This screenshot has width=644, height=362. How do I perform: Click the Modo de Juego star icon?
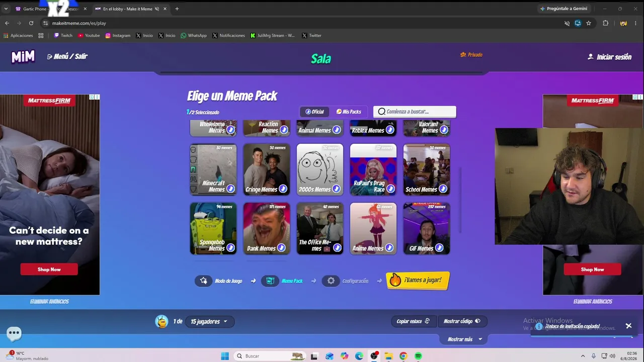click(x=203, y=281)
